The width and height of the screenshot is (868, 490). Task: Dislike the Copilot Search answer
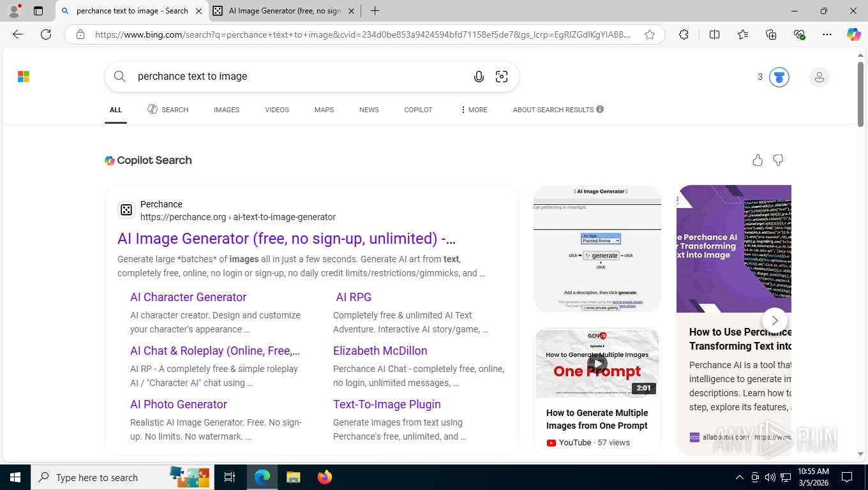click(778, 160)
